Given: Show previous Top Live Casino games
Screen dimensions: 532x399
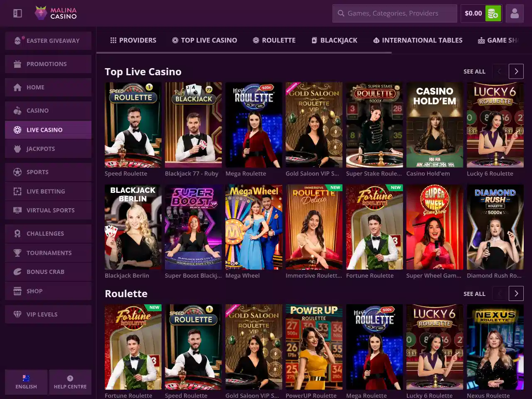Looking at the screenshot, I should (x=500, y=71).
